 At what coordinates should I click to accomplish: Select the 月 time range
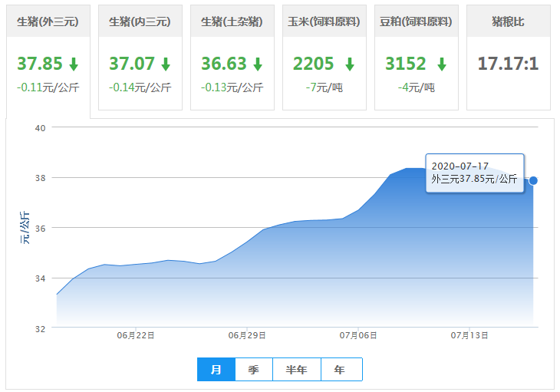216,370
